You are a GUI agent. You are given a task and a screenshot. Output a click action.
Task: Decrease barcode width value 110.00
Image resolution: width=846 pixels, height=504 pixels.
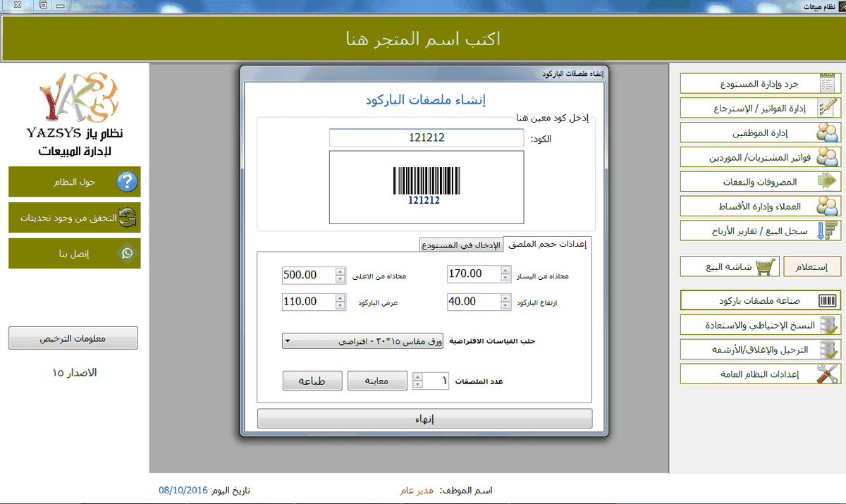341,305
